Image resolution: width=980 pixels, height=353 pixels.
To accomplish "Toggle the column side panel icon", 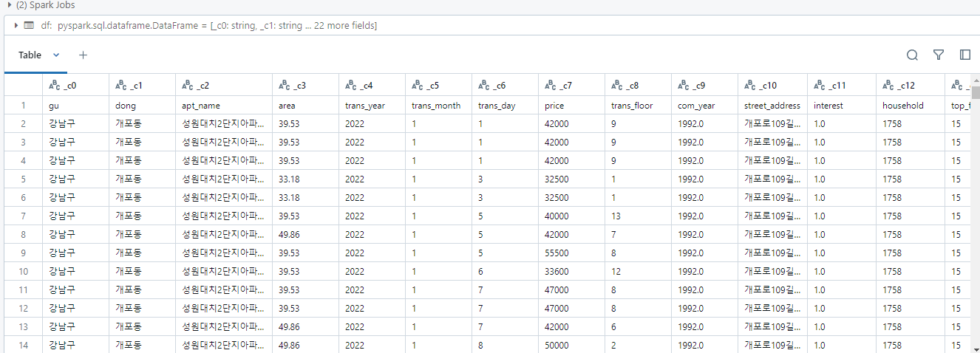I will (964, 55).
